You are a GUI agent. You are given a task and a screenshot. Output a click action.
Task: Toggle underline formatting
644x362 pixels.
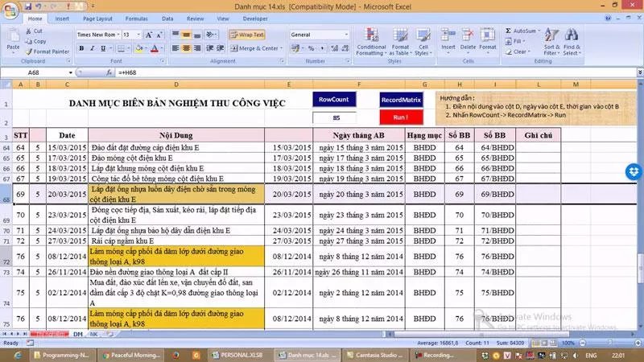click(103, 48)
